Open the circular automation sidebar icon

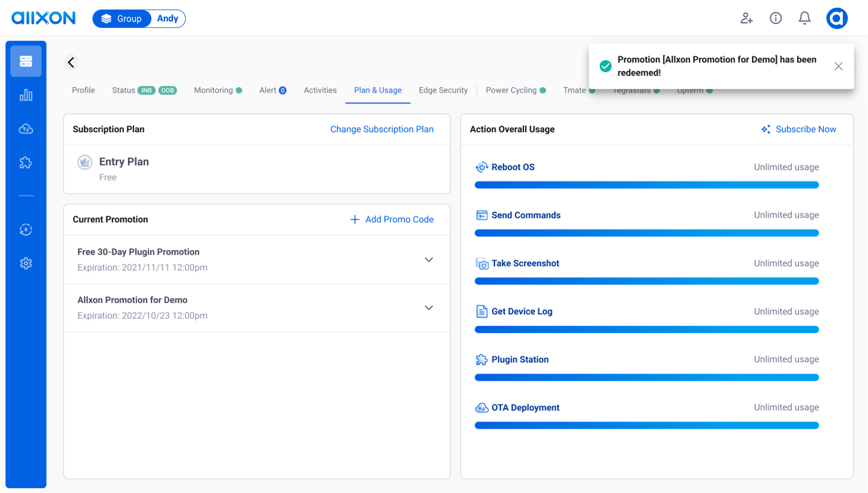coord(26,230)
